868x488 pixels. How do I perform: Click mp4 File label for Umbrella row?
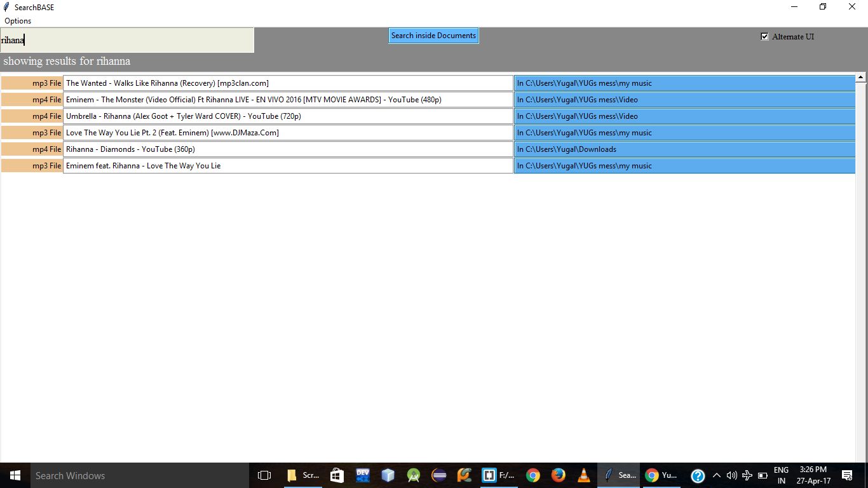(x=32, y=116)
